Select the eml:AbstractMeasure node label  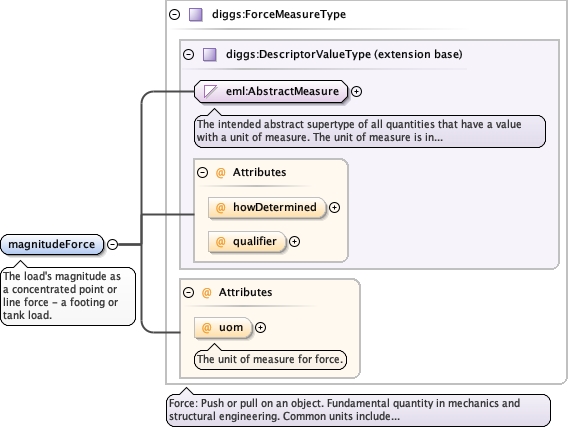coord(282,91)
